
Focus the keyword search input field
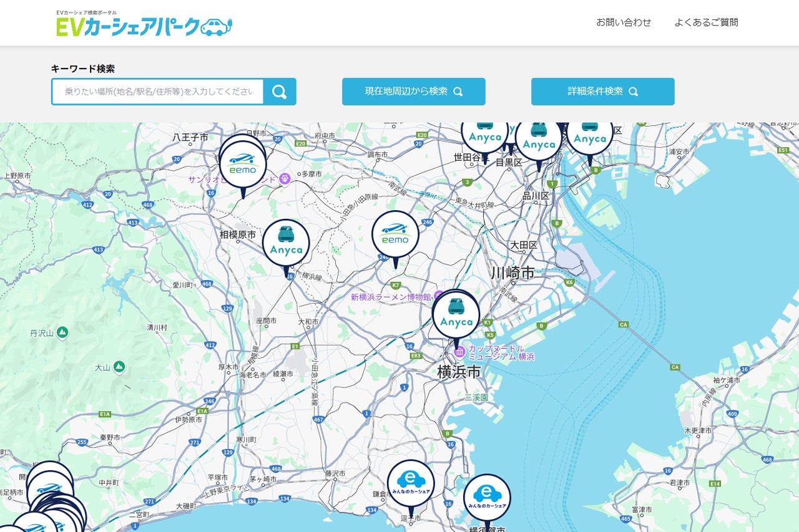pyautogui.click(x=158, y=92)
